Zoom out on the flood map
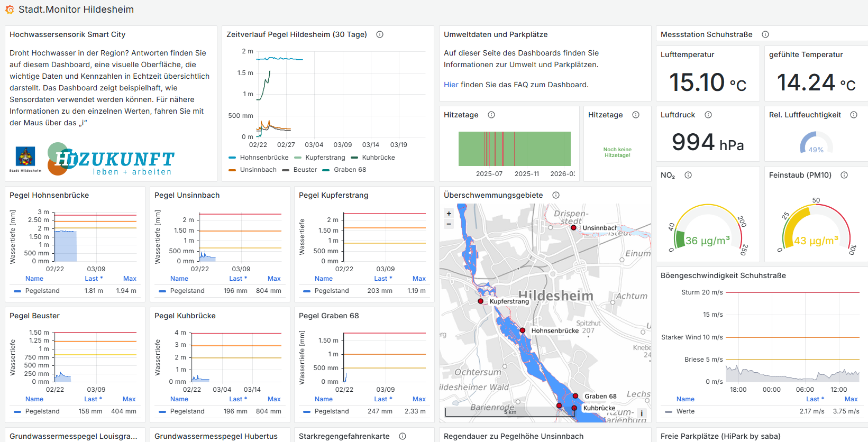This screenshot has height=442, width=868. (449, 224)
